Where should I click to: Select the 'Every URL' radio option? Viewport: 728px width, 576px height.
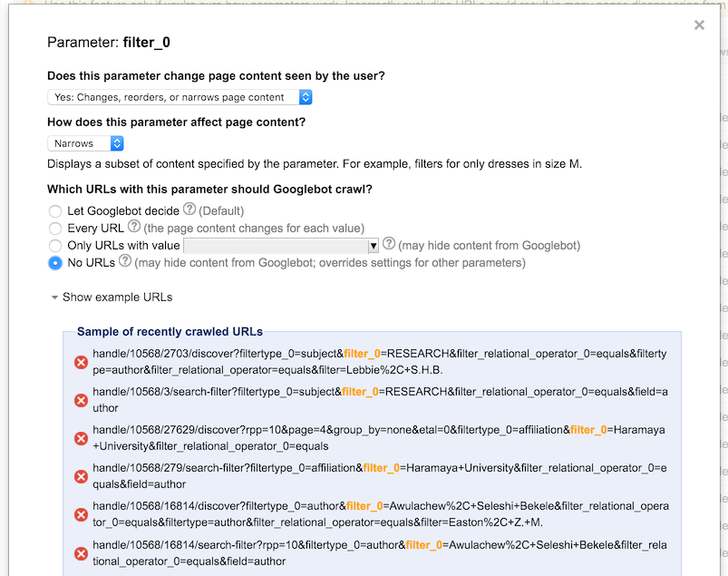(x=55, y=229)
